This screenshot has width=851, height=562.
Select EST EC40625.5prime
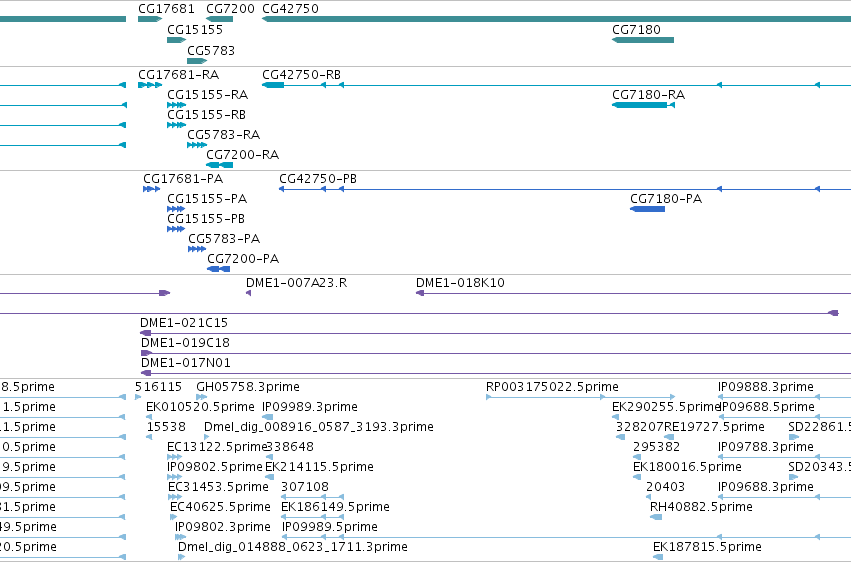[x=174, y=518]
